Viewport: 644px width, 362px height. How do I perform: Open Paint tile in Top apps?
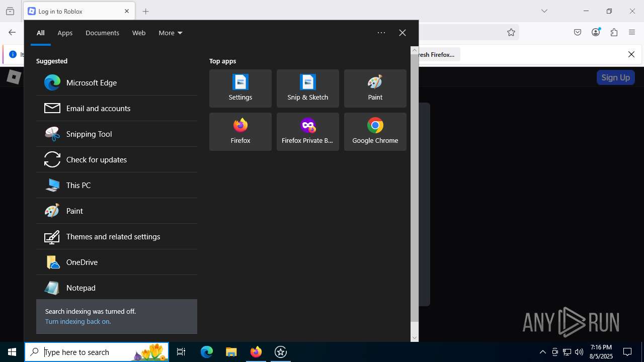tap(375, 88)
